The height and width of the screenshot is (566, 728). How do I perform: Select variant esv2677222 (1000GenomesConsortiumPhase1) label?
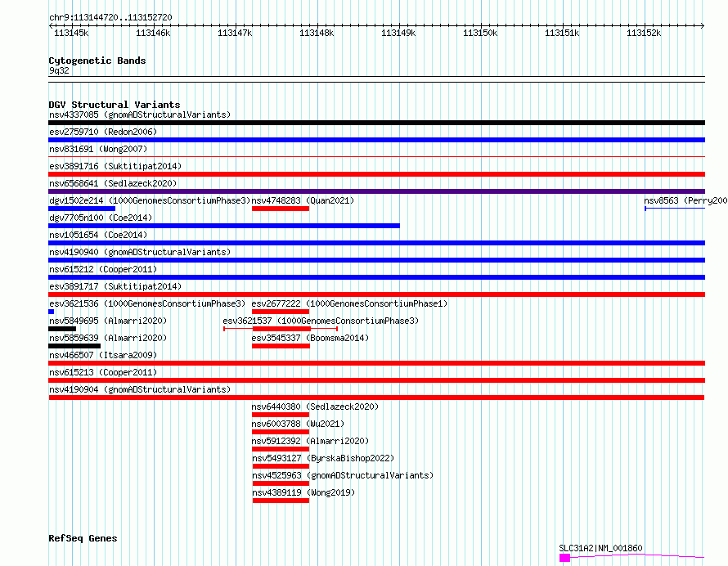pyautogui.click(x=349, y=303)
